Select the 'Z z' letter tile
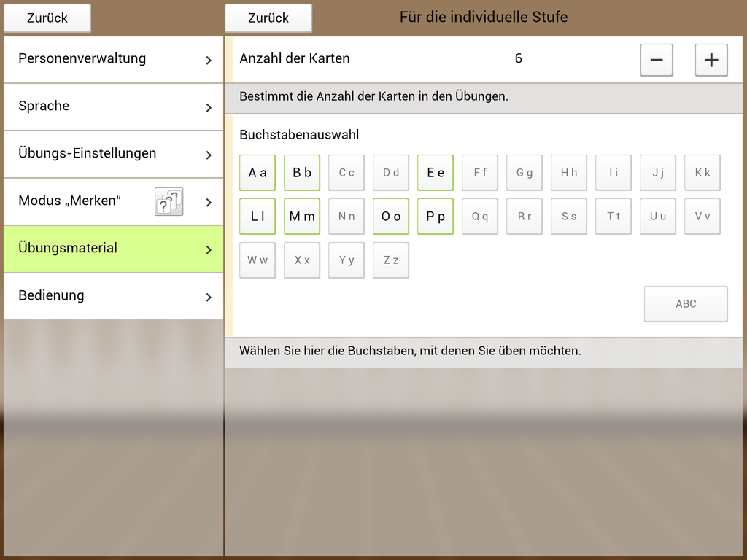The height and width of the screenshot is (560, 747). pyautogui.click(x=391, y=260)
